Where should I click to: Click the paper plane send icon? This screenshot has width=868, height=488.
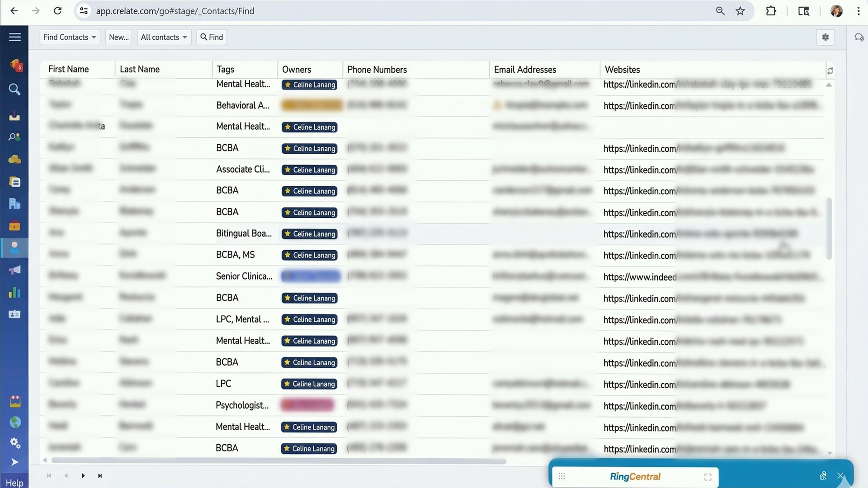[x=14, y=462]
